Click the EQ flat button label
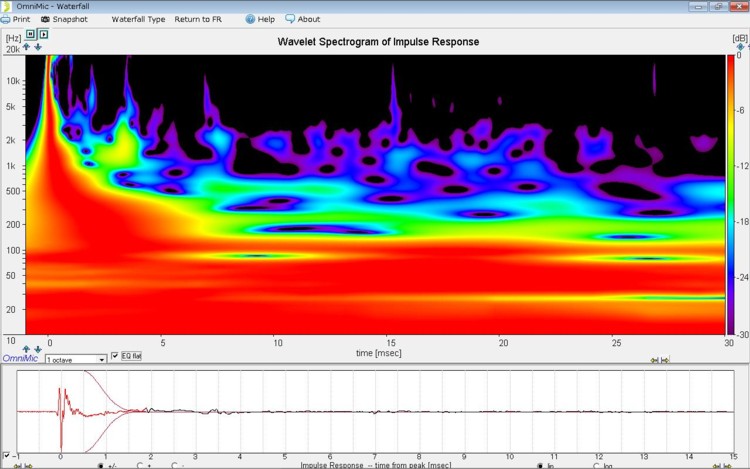This screenshot has height=469, width=750. 131,356
